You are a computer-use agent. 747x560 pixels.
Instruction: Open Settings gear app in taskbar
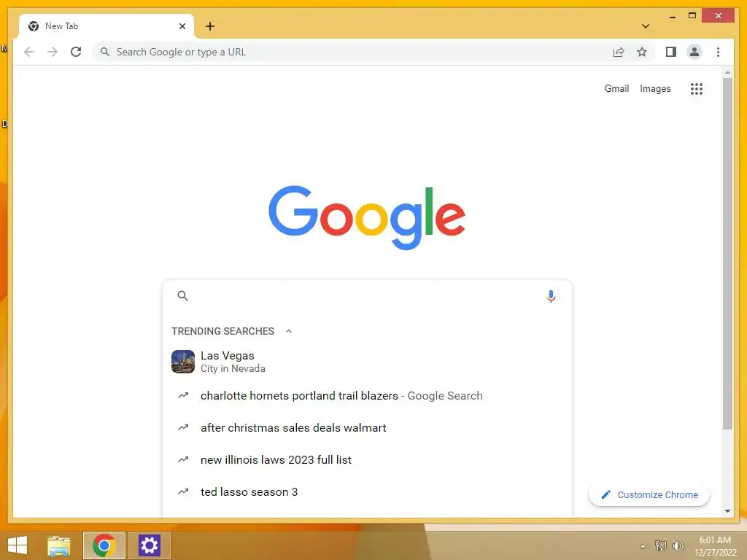(149, 545)
